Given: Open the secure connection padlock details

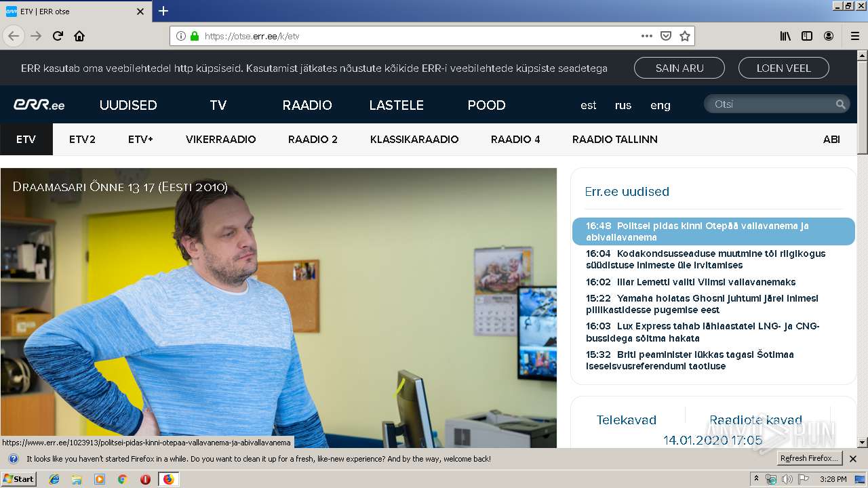Looking at the screenshot, I should click(x=195, y=36).
